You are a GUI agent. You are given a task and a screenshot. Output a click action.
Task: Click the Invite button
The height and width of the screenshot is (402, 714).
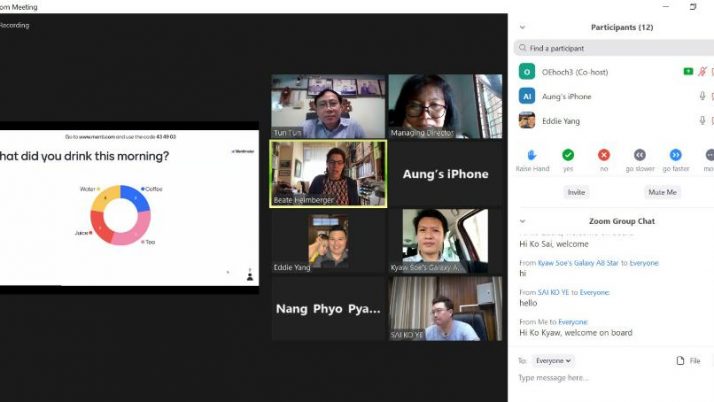[x=576, y=192]
